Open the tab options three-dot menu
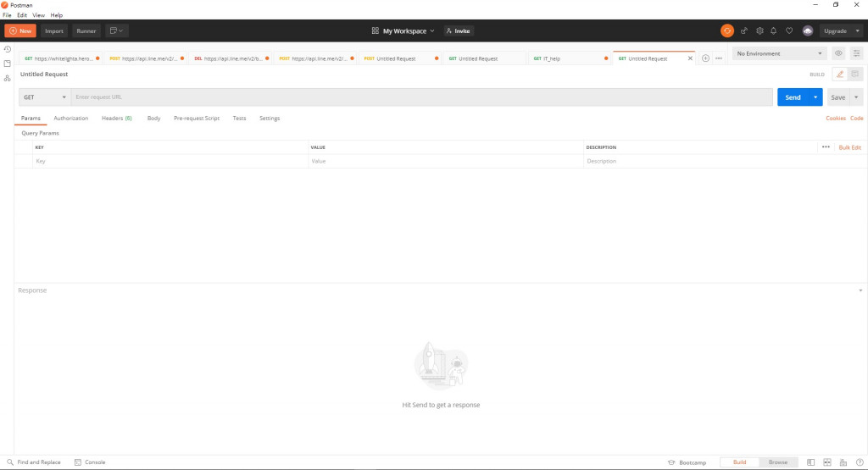 point(719,58)
